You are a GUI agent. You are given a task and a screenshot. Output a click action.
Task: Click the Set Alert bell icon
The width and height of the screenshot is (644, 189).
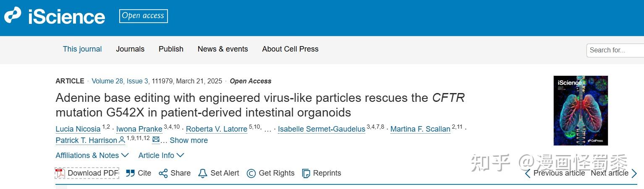203,173
